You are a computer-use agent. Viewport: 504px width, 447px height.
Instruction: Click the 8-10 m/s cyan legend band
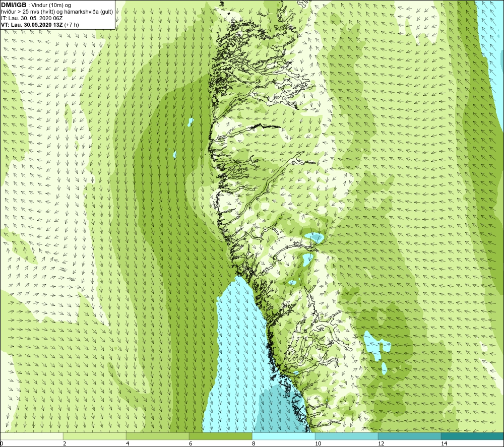(284, 436)
